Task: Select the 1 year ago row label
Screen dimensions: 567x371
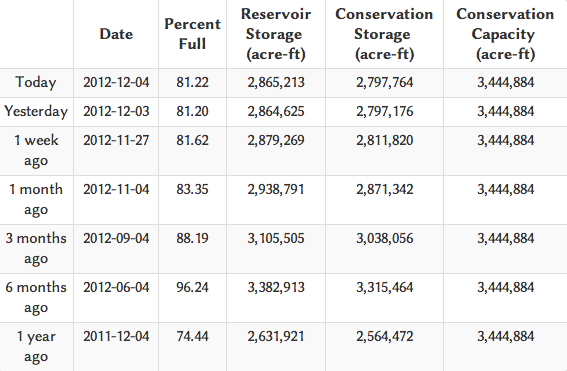Action: (36, 346)
